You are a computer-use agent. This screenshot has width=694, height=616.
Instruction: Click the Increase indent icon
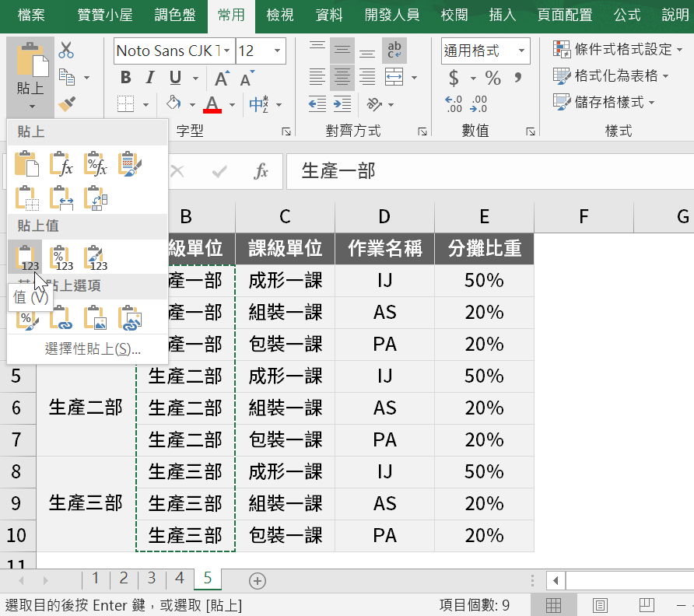coord(342,104)
